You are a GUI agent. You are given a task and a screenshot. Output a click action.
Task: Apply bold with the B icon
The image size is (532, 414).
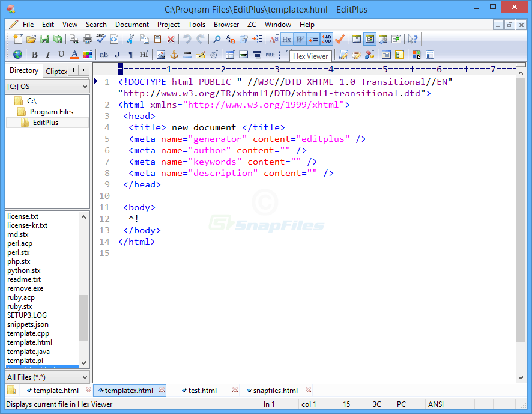pos(35,55)
